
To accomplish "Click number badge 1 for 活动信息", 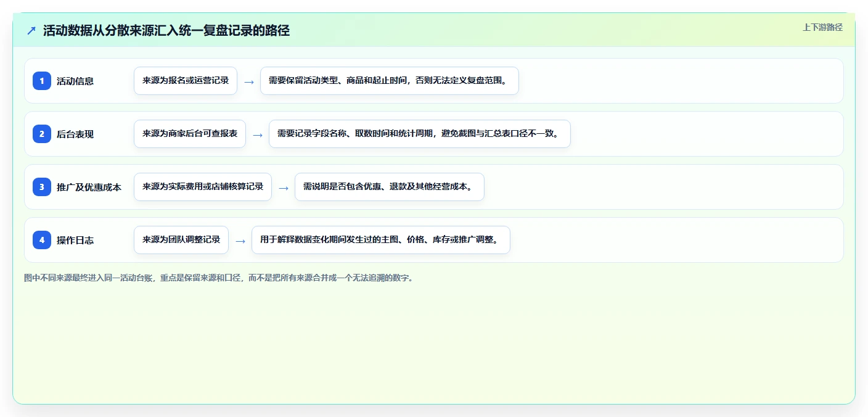I will pos(42,81).
